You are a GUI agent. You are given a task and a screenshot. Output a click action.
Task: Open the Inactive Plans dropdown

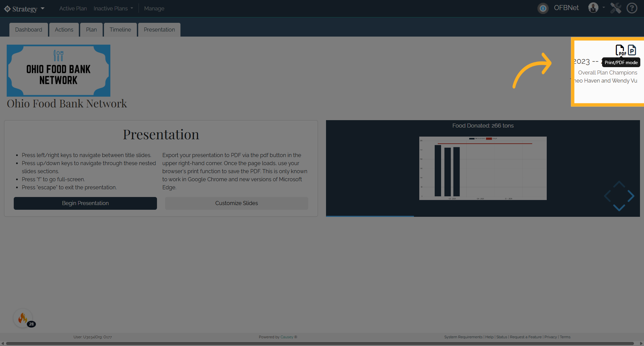(113, 8)
